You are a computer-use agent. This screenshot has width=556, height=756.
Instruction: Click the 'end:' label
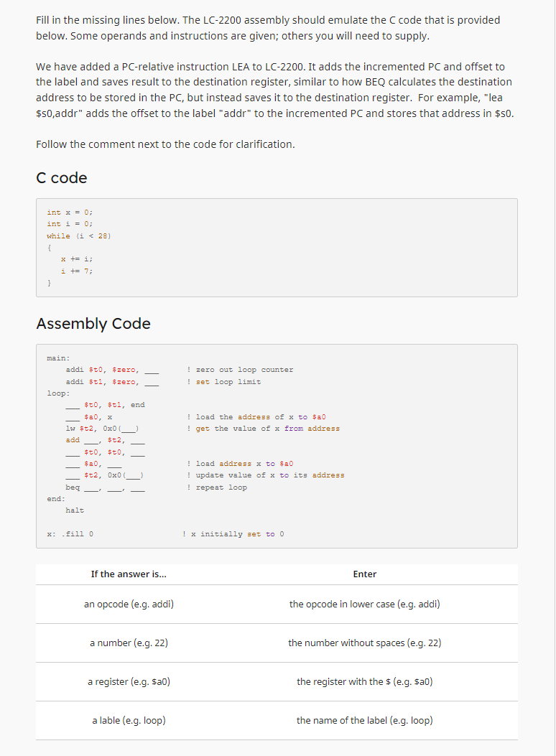tap(56, 499)
